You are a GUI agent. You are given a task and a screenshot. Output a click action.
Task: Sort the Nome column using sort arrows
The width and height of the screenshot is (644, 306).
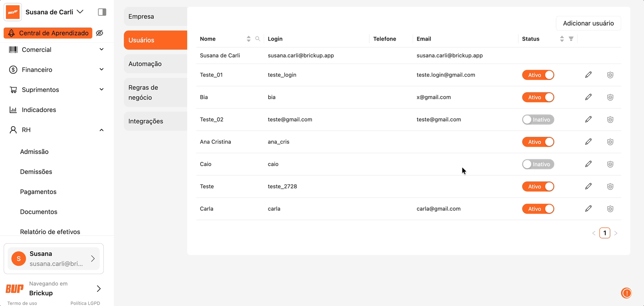point(249,39)
